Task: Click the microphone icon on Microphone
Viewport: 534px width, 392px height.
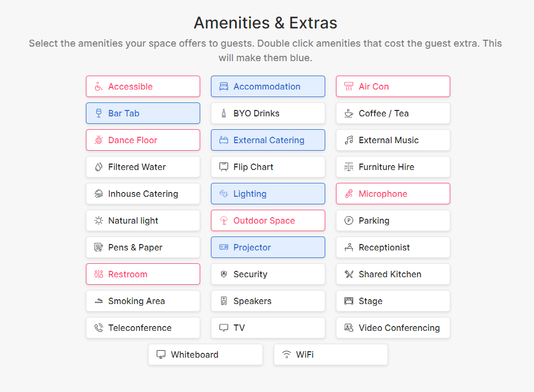Action: tap(349, 194)
